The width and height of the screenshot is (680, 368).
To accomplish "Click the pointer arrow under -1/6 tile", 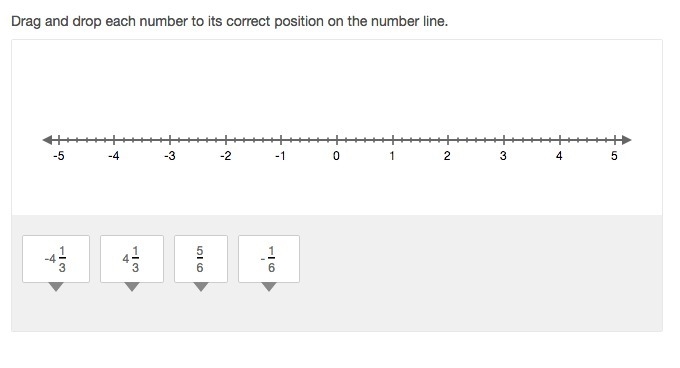I will tap(269, 287).
